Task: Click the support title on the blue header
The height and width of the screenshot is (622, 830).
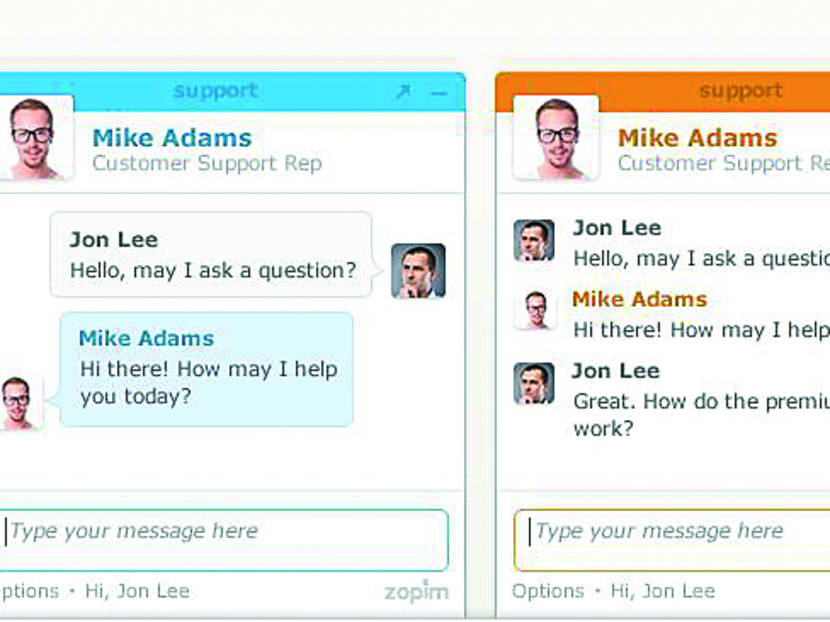Action: tap(215, 91)
